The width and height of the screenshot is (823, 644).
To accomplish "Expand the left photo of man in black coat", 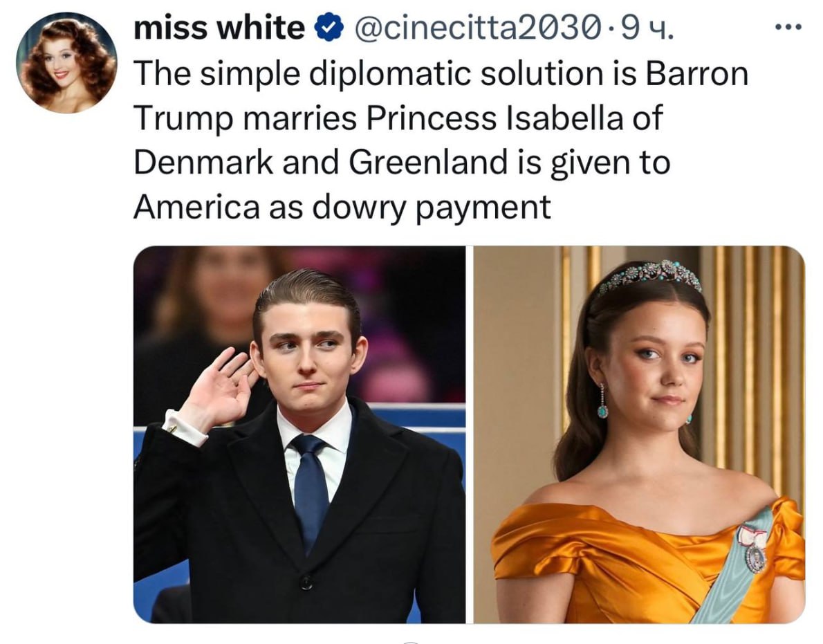I will pos(299,434).
